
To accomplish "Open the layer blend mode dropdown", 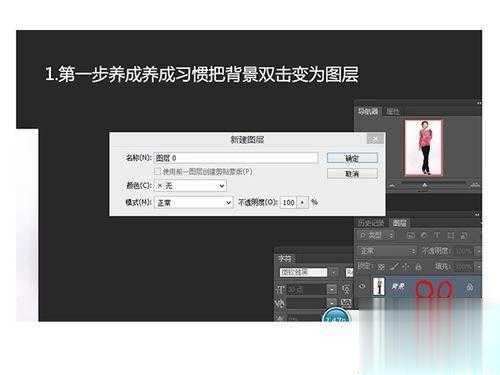I will click(387, 251).
